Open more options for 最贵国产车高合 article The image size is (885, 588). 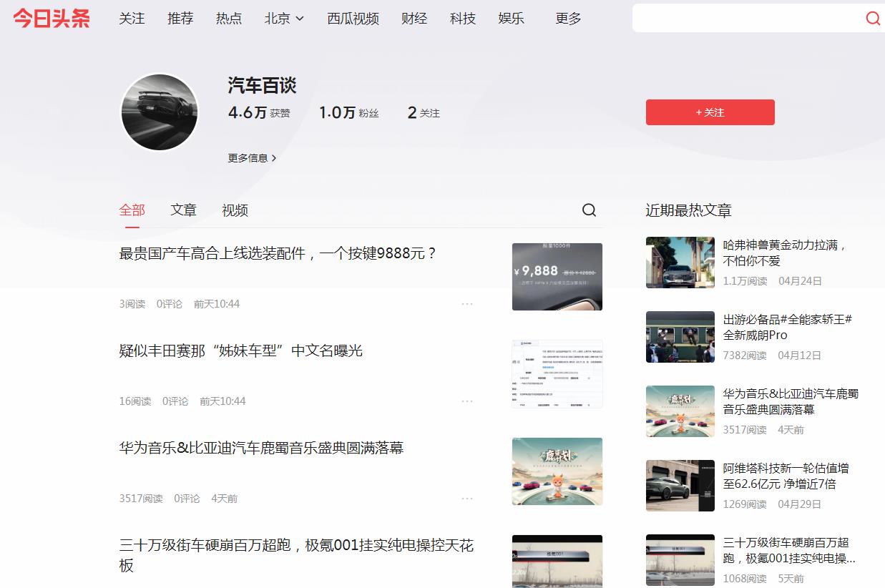467,304
